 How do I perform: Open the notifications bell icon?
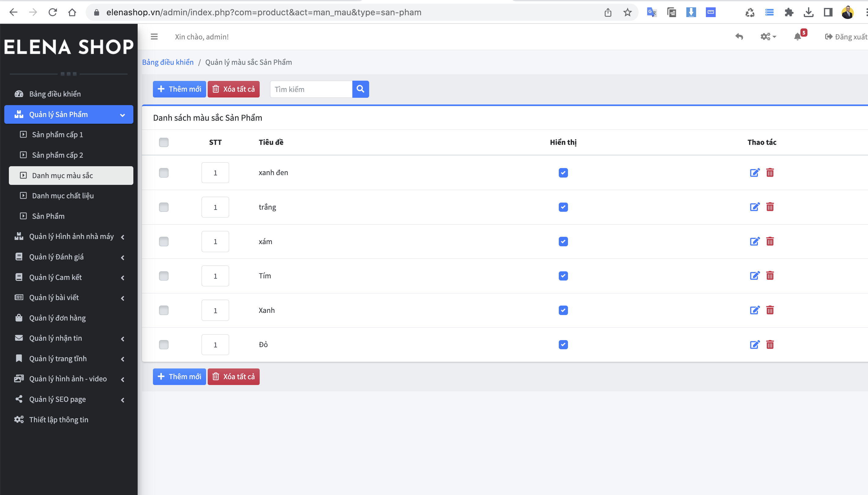tap(798, 37)
